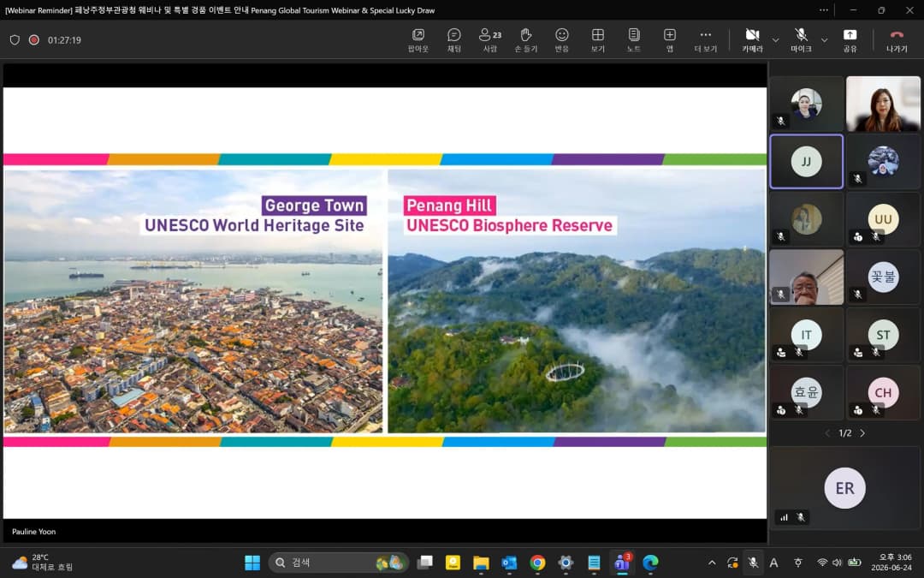Go to next participant page

862,433
